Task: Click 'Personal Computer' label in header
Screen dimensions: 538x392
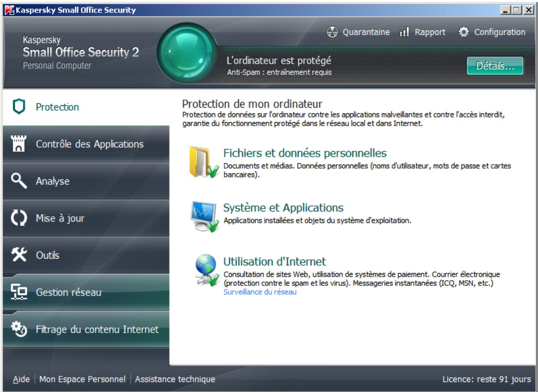Action: (x=57, y=66)
